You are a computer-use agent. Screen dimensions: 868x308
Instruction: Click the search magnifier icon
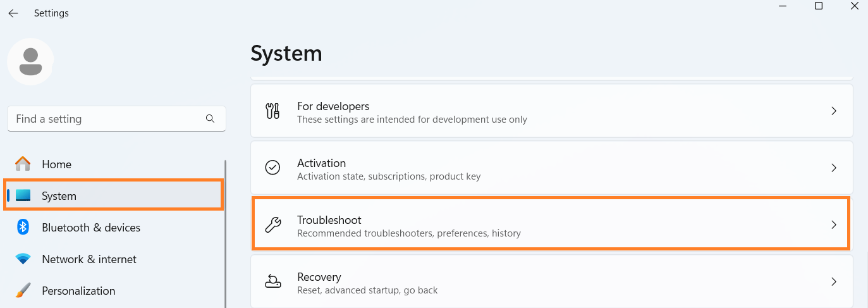tap(211, 119)
